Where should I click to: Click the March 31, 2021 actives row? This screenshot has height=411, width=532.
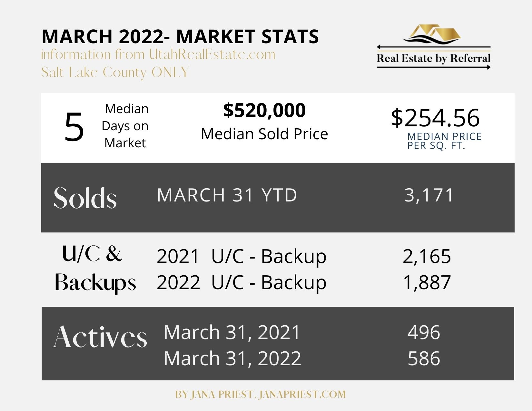302,332
